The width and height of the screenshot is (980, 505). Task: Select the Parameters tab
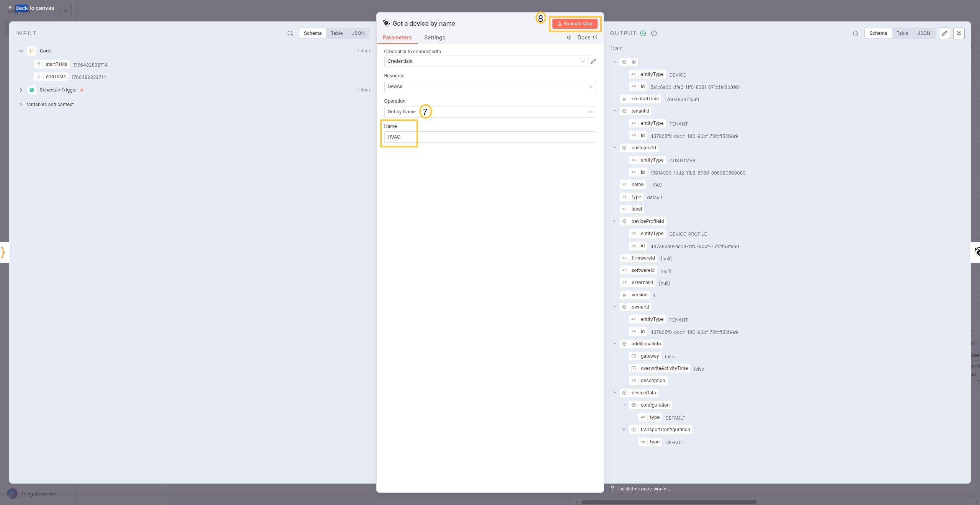[x=397, y=38]
